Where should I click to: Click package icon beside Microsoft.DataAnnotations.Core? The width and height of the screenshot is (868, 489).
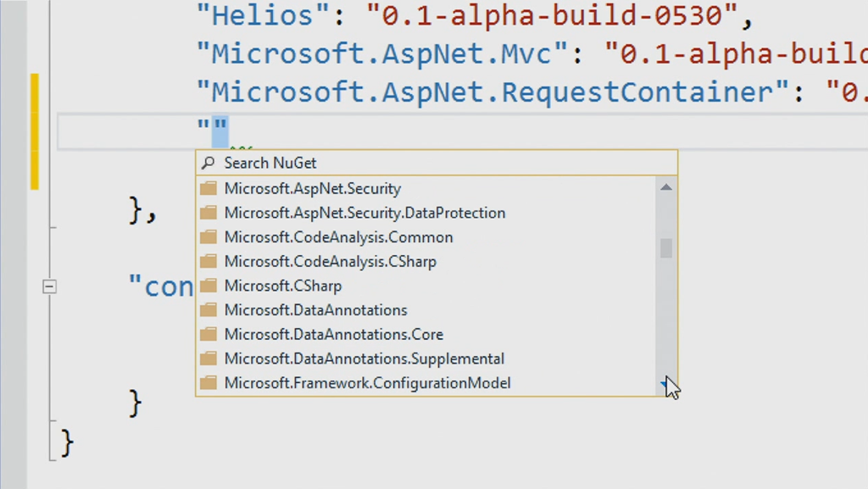pos(209,335)
